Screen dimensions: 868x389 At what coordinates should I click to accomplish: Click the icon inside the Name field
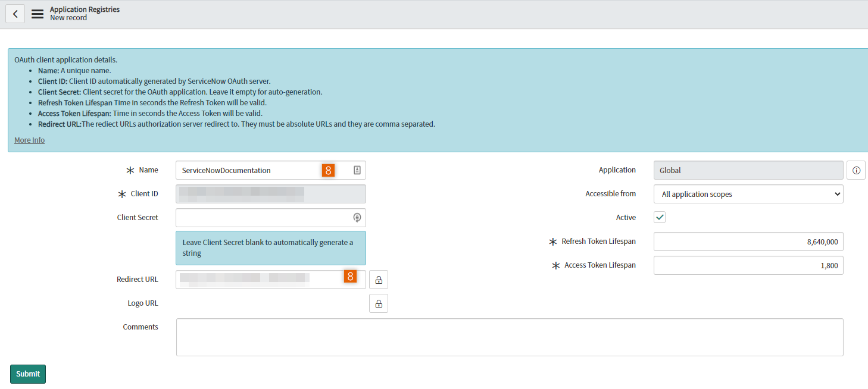[x=357, y=170]
